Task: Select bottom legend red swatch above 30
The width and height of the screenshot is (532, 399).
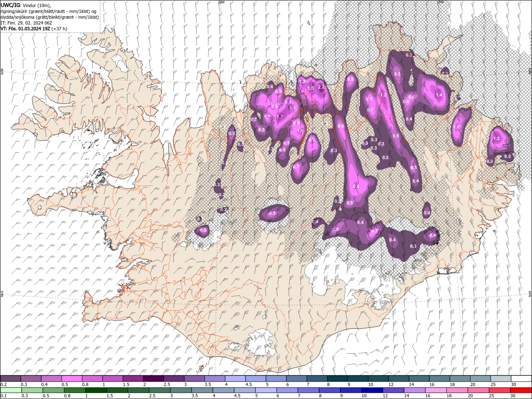Action: (x=521, y=390)
